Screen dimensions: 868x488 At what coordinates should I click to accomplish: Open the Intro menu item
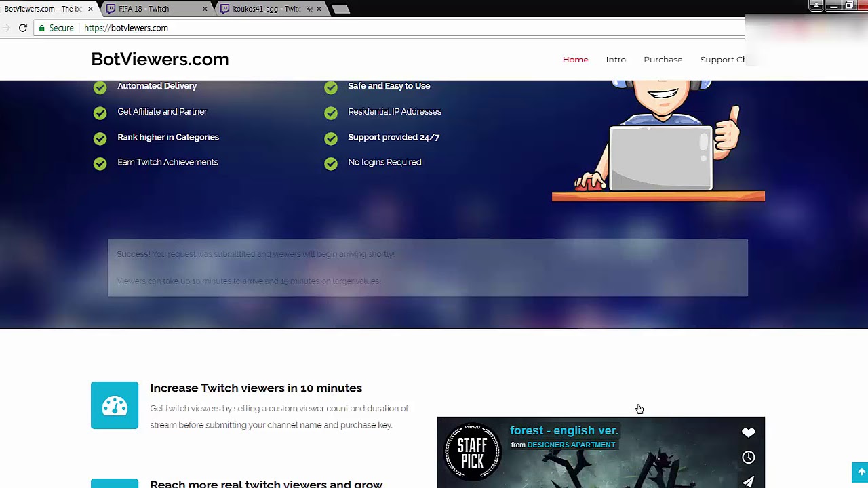[x=616, y=60]
